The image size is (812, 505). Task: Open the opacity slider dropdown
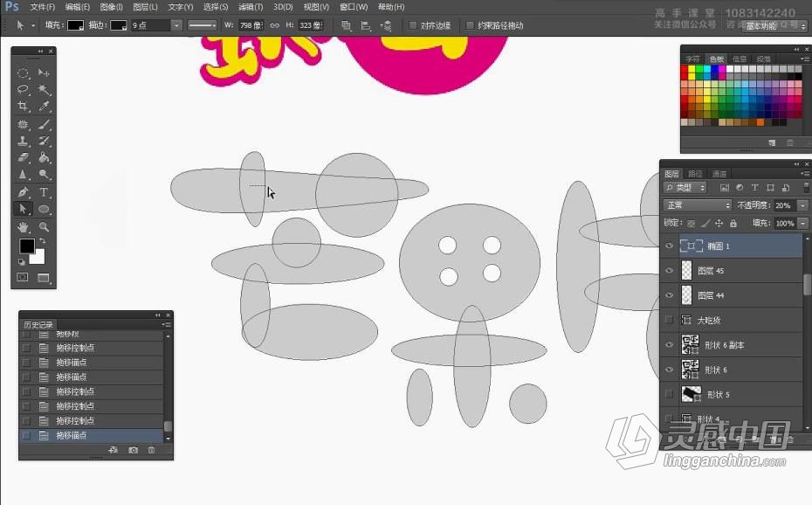click(x=803, y=205)
